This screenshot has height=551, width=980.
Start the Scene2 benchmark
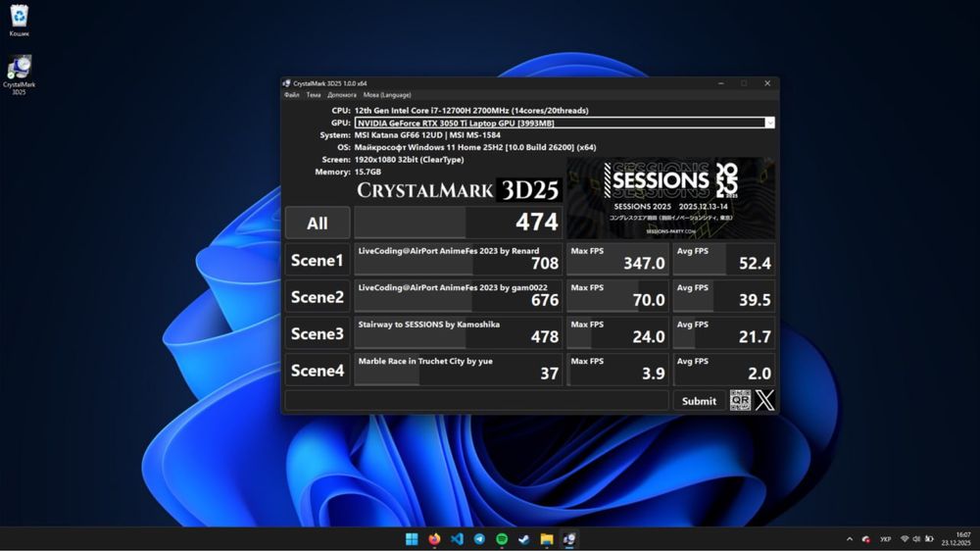pos(318,297)
